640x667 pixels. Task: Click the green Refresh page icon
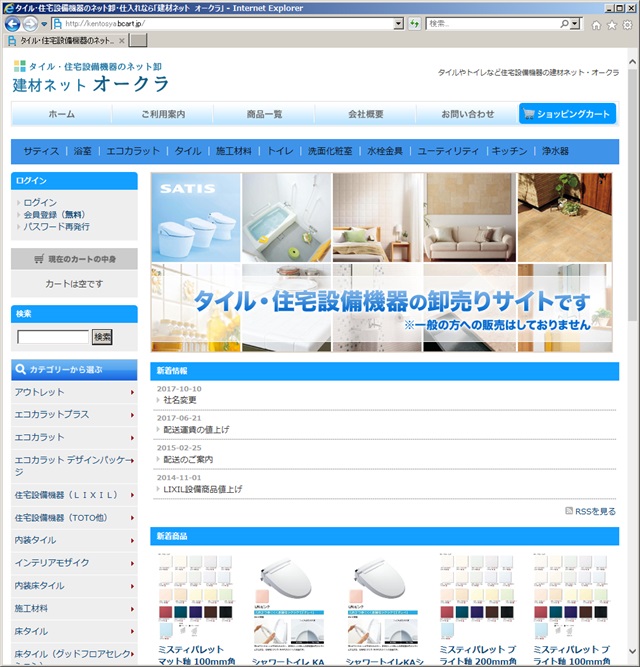tap(414, 24)
